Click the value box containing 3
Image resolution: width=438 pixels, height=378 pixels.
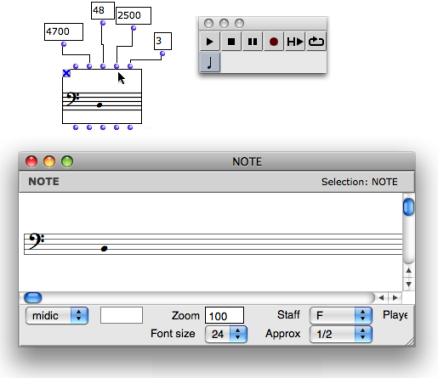point(163,41)
